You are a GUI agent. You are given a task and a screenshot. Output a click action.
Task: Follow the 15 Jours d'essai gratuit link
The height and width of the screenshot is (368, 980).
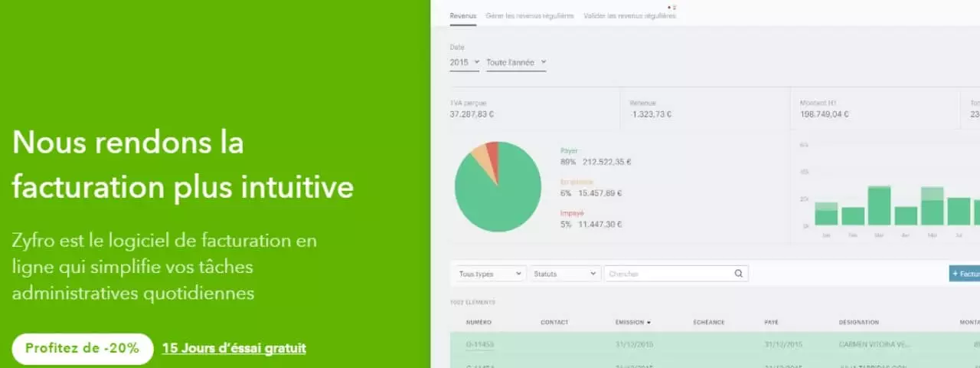[x=234, y=348]
